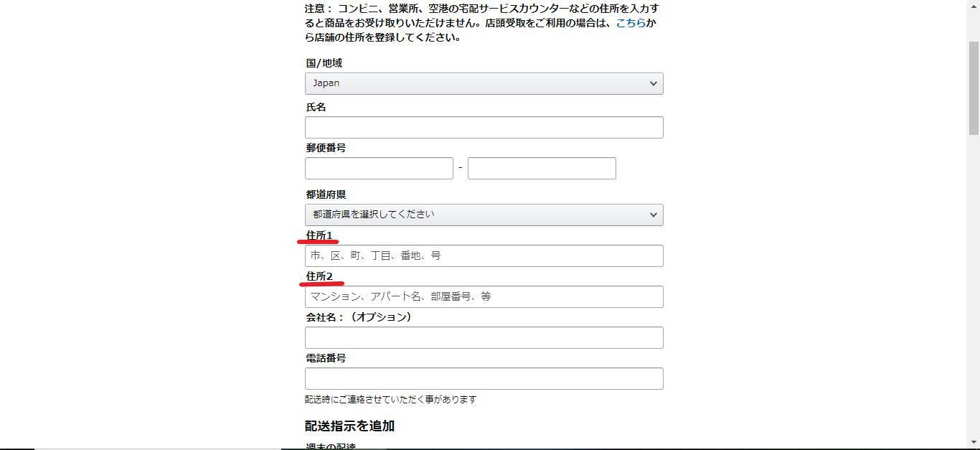980x450 pixels.
Task: Open the 国/地域 dropdown showing Japan
Action: click(484, 83)
